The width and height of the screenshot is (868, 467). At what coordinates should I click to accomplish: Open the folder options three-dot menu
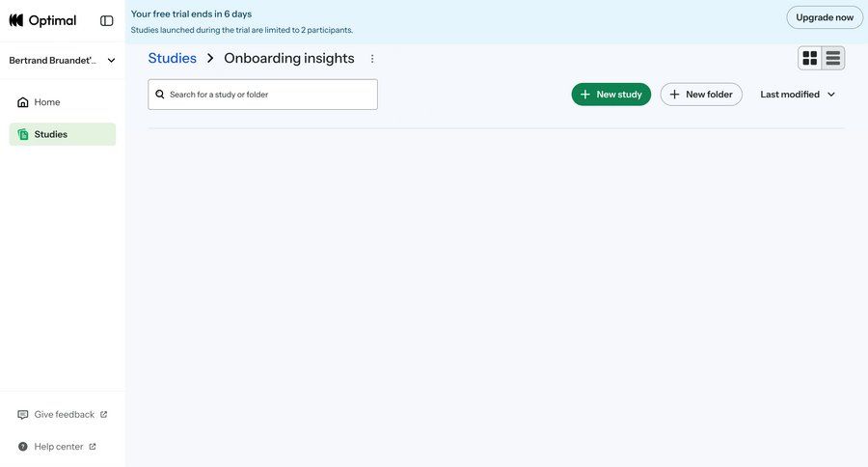click(372, 59)
